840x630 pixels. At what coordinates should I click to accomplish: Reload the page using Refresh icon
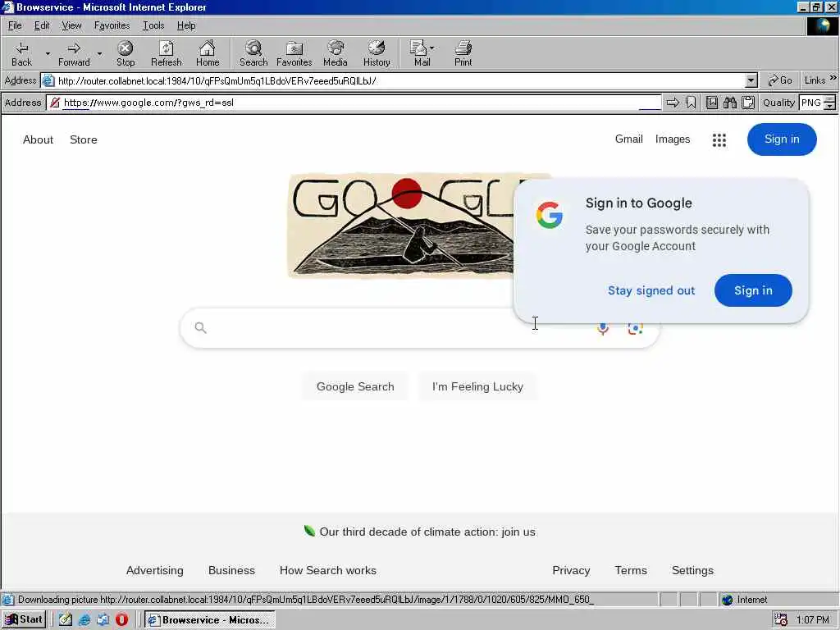(x=166, y=53)
